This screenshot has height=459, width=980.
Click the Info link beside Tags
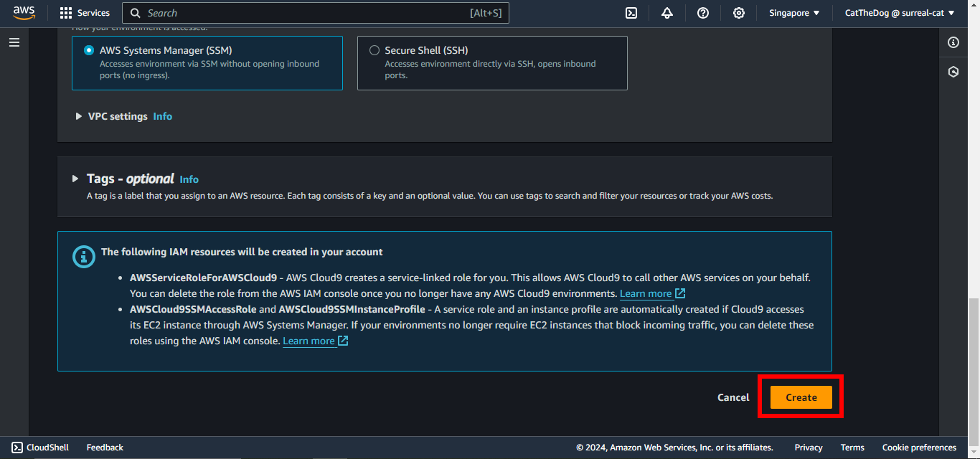[x=189, y=179]
